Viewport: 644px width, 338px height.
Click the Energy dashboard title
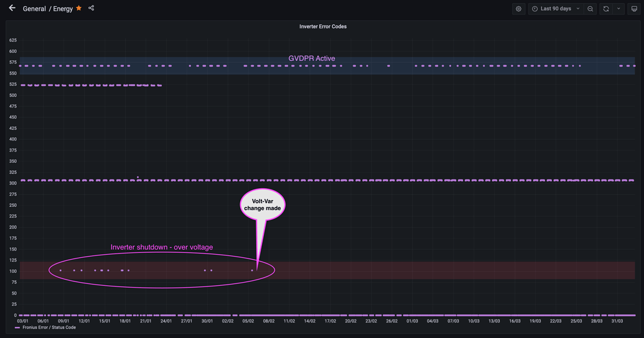[63, 9]
